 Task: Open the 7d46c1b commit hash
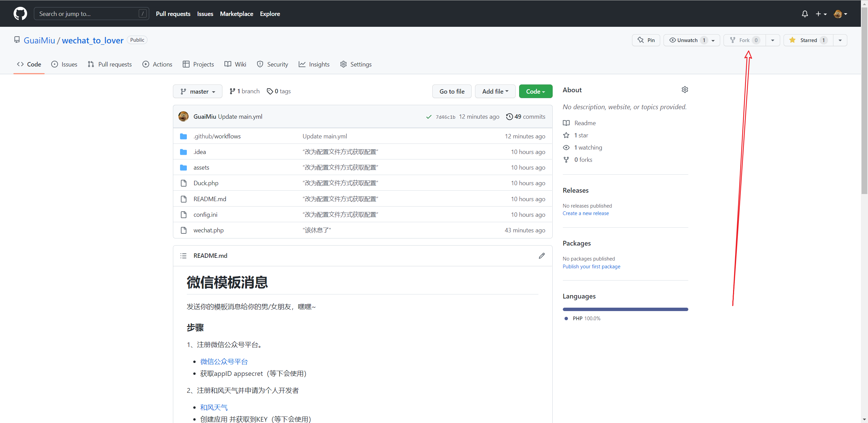[446, 117]
